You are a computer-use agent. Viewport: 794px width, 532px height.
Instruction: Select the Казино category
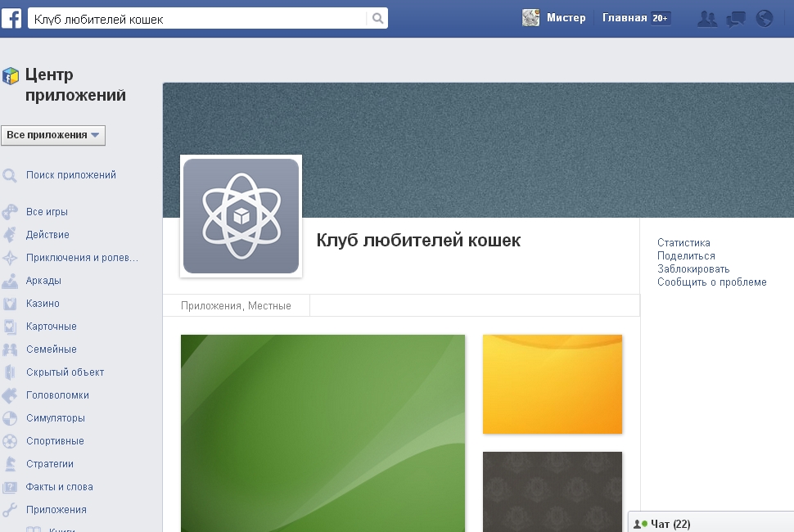coord(43,303)
